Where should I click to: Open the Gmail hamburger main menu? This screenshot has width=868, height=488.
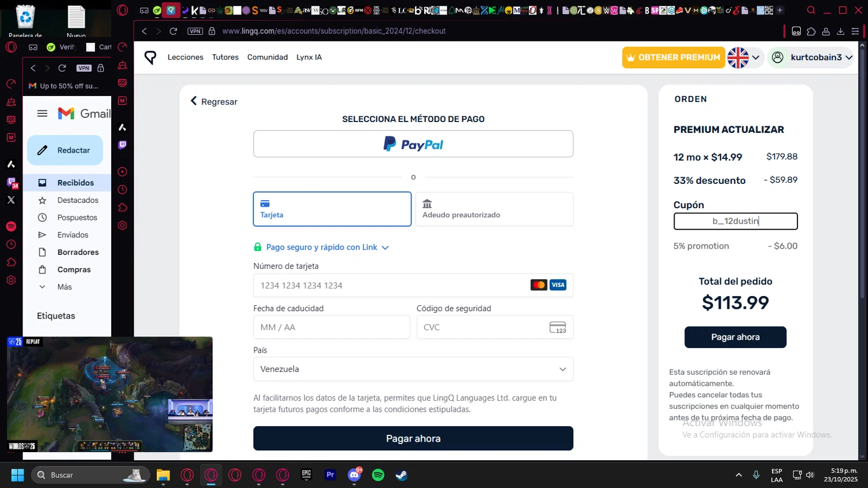(x=42, y=113)
